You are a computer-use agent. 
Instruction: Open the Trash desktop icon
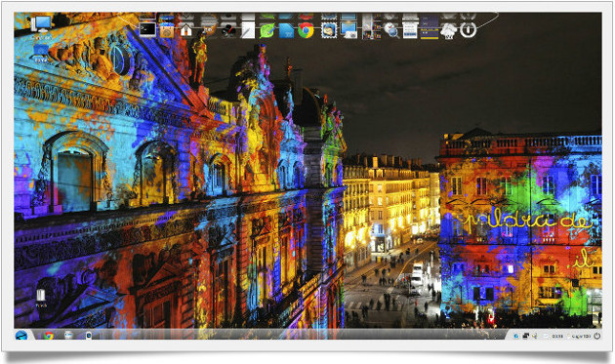[41, 298]
